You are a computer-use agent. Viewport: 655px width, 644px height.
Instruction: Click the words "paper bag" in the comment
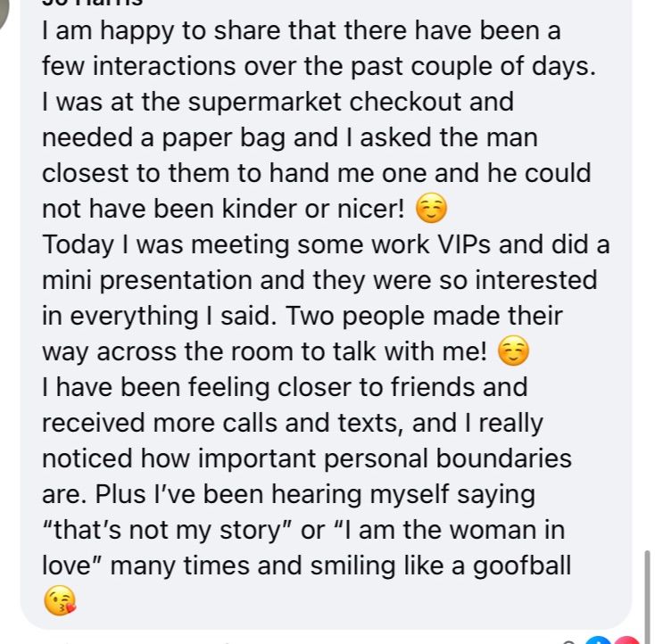click(x=223, y=138)
